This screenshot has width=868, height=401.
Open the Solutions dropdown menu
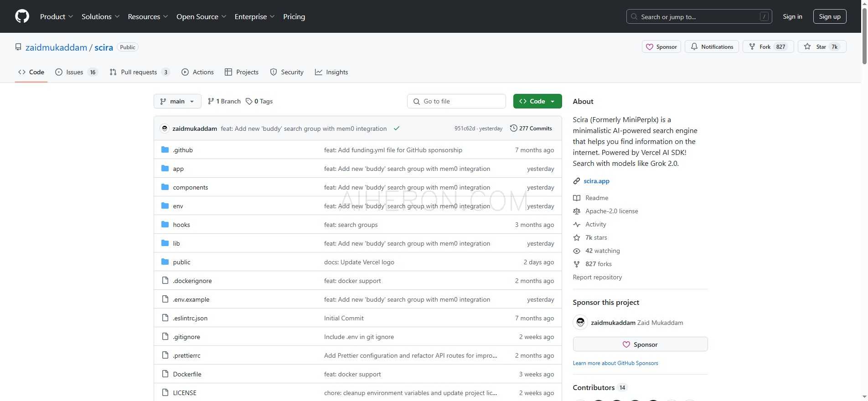[101, 16]
